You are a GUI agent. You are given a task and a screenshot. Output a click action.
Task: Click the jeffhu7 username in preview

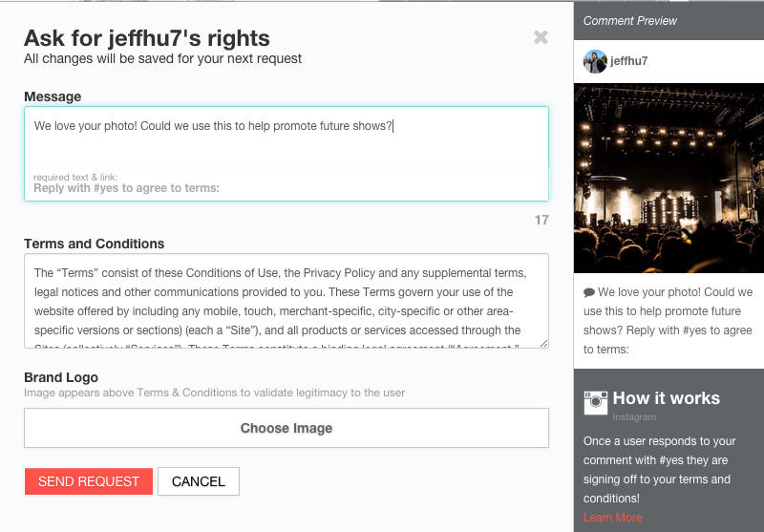coord(629,61)
